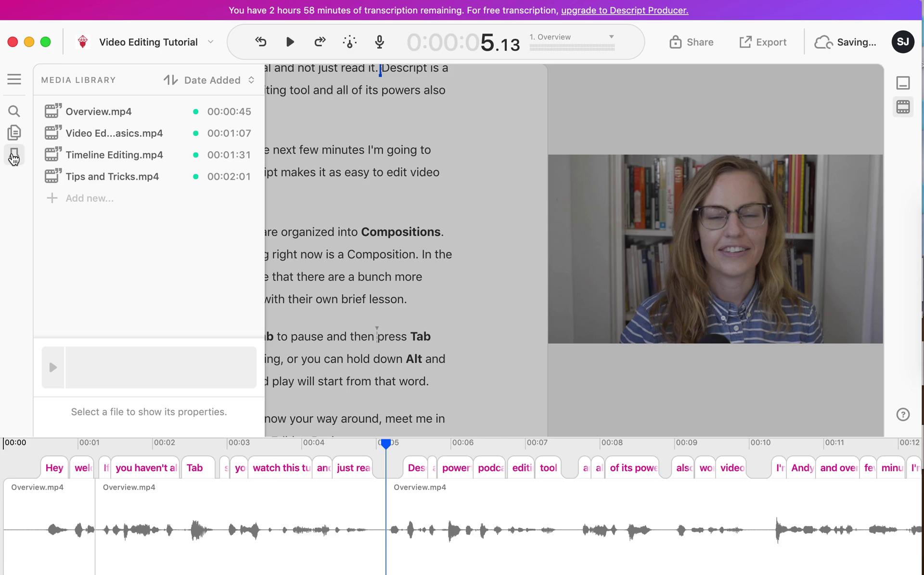The height and width of the screenshot is (575, 924).
Task: Select Tips and Tricks.mp4 file
Action: 149,176
